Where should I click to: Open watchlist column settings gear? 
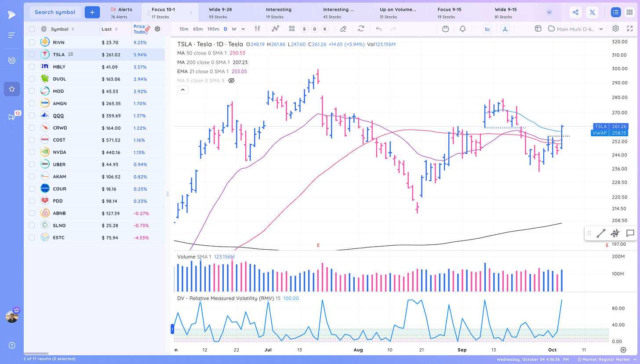click(x=157, y=29)
